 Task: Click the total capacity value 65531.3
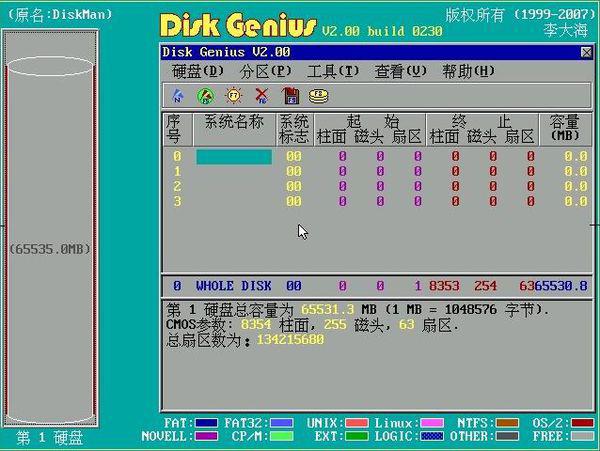(328, 309)
